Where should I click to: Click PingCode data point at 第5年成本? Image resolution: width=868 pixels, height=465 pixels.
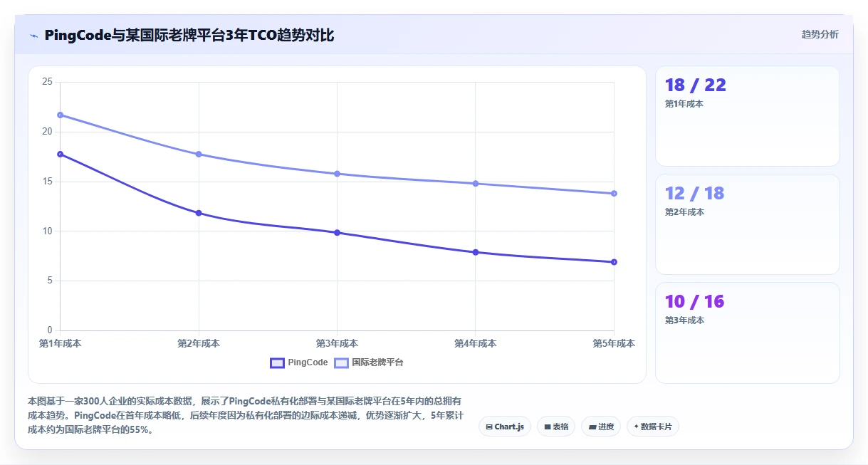[x=614, y=262]
